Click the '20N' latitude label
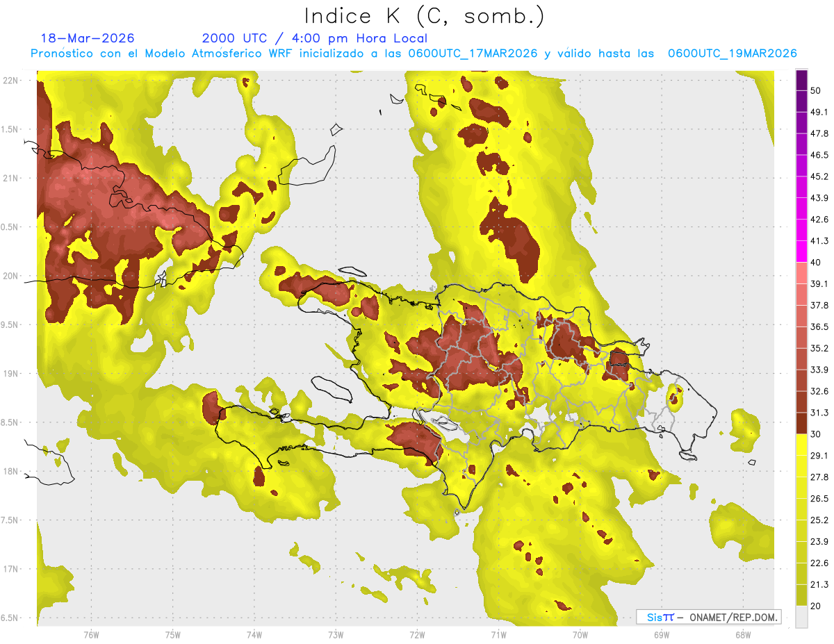This screenshot has width=834, height=644. (x=10, y=276)
